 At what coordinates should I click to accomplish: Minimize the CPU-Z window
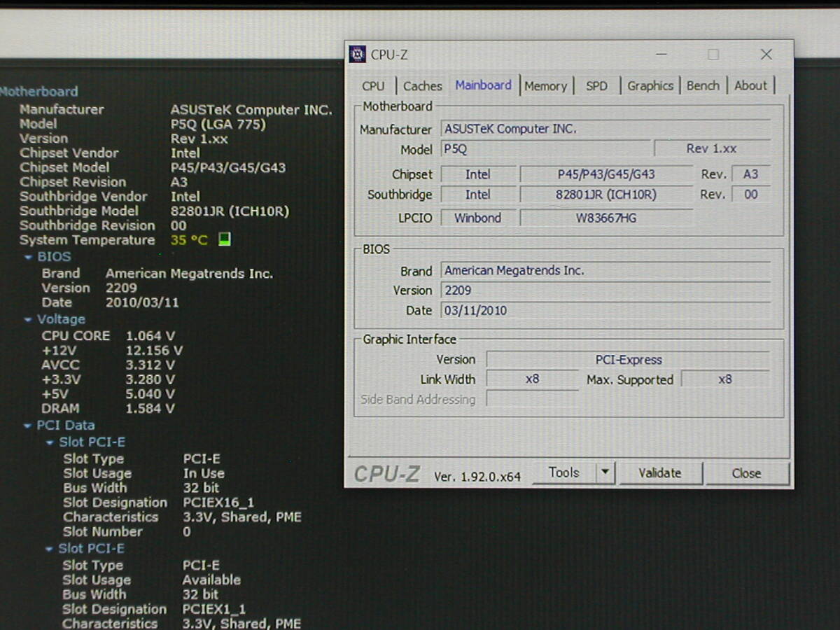point(661,54)
